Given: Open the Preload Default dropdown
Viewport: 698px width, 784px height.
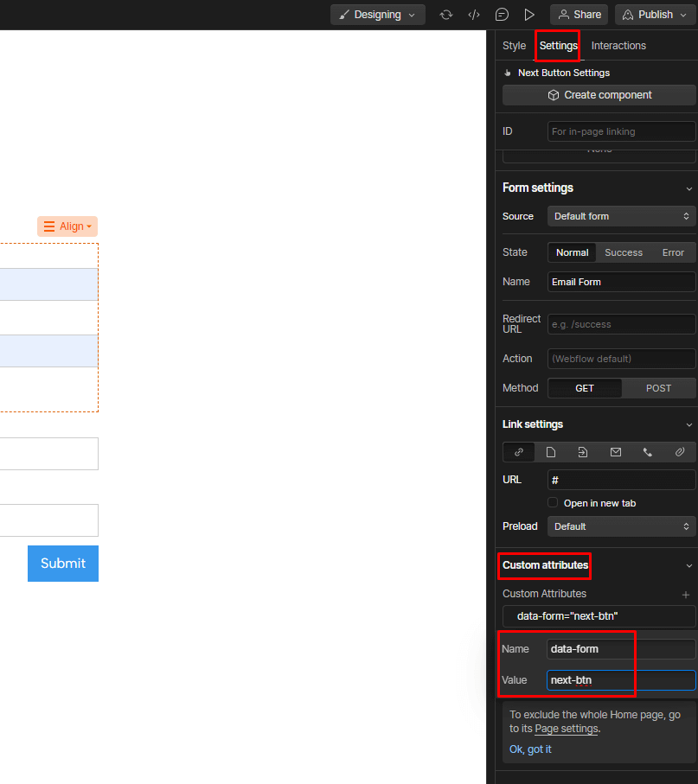Looking at the screenshot, I should pos(621,526).
